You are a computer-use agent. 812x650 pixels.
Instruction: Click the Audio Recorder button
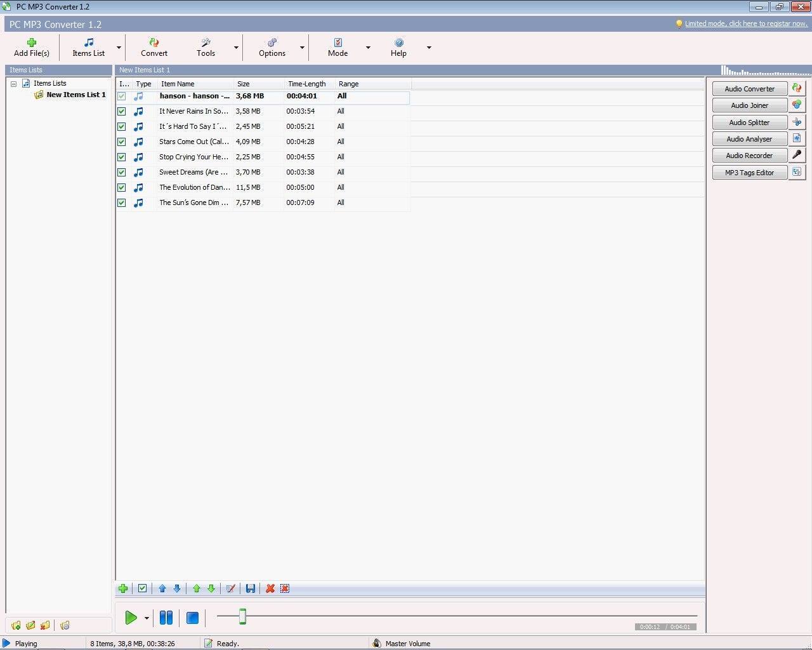click(x=749, y=156)
